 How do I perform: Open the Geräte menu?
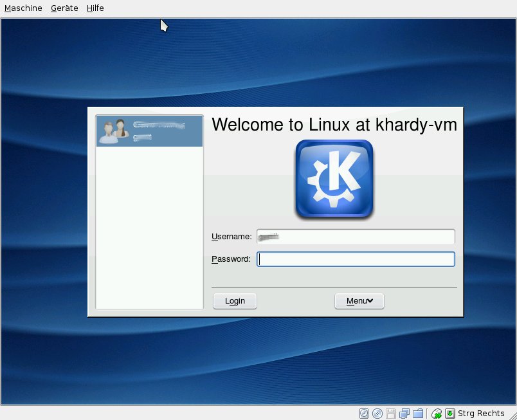[64, 8]
